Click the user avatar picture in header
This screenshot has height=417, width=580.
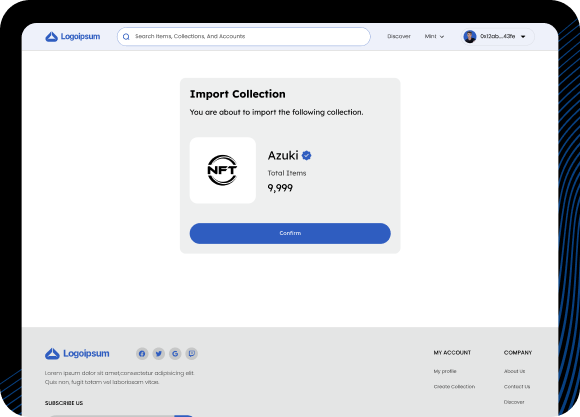click(x=470, y=37)
